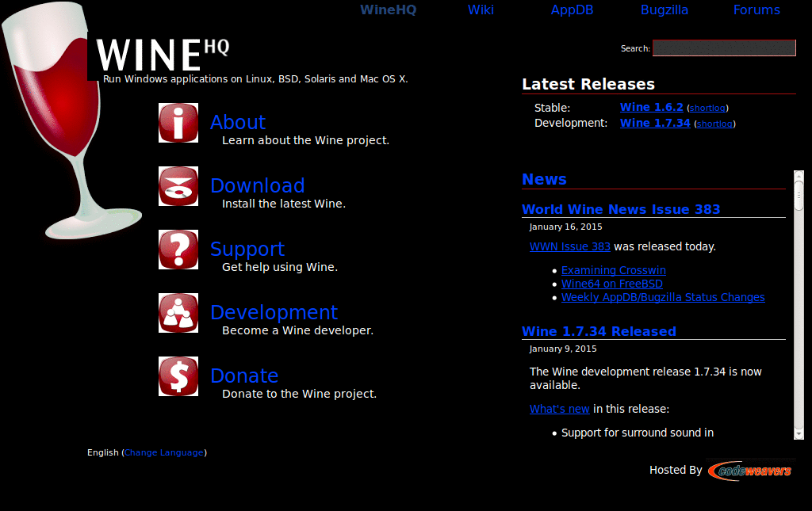Click the About info icon

pos(178,123)
